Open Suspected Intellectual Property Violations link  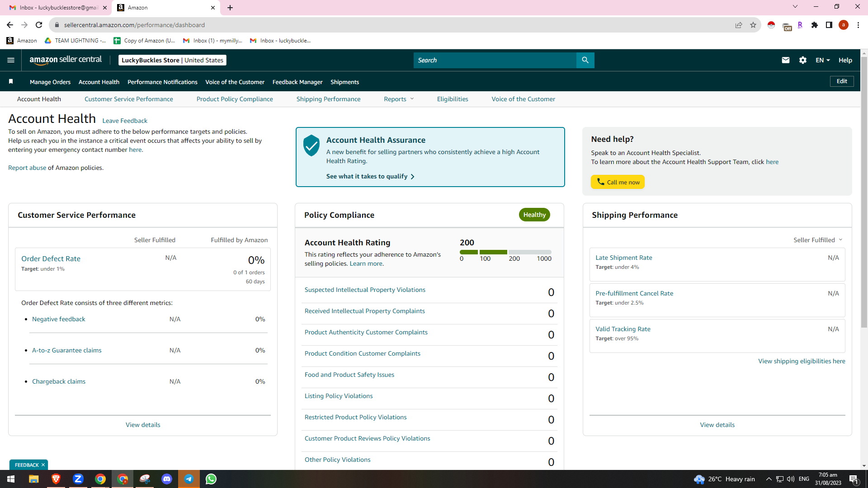tap(365, 290)
